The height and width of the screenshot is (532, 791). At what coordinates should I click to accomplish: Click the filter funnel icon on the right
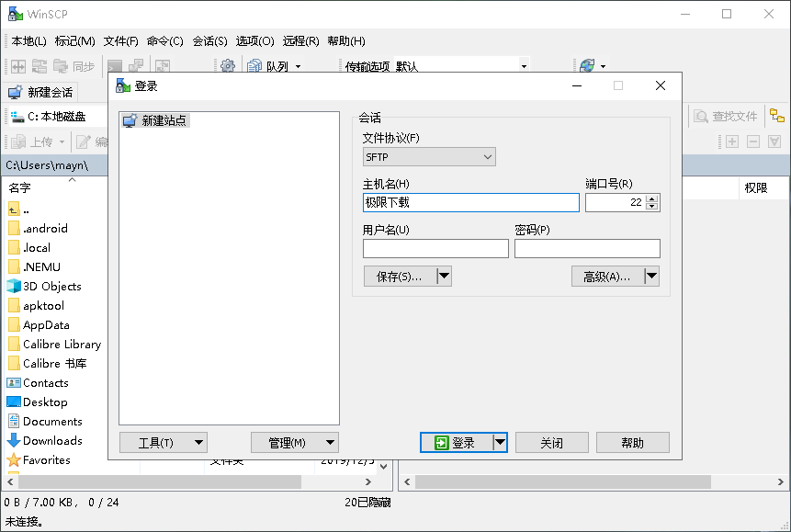[x=774, y=141]
